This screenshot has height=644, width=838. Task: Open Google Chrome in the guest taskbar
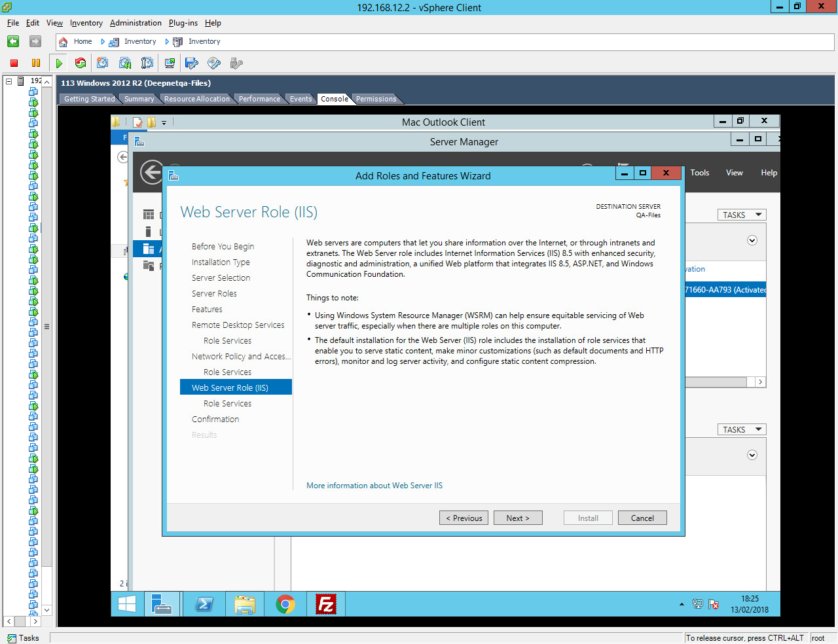tap(285, 604)
